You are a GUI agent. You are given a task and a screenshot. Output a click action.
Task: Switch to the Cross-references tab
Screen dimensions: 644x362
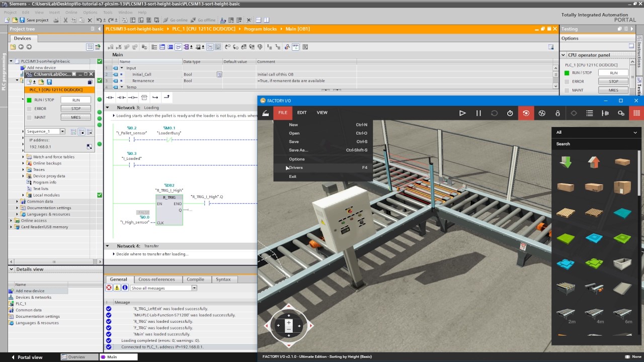click(x=156, y=280)
